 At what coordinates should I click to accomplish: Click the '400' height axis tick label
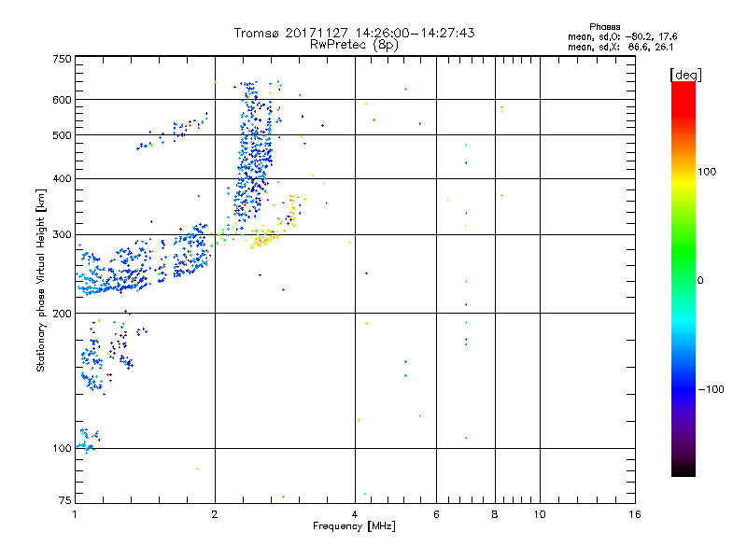click(62, 179)
